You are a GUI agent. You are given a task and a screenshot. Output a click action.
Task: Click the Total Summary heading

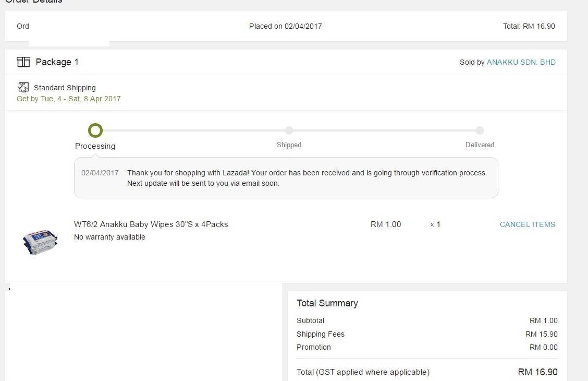327,303
